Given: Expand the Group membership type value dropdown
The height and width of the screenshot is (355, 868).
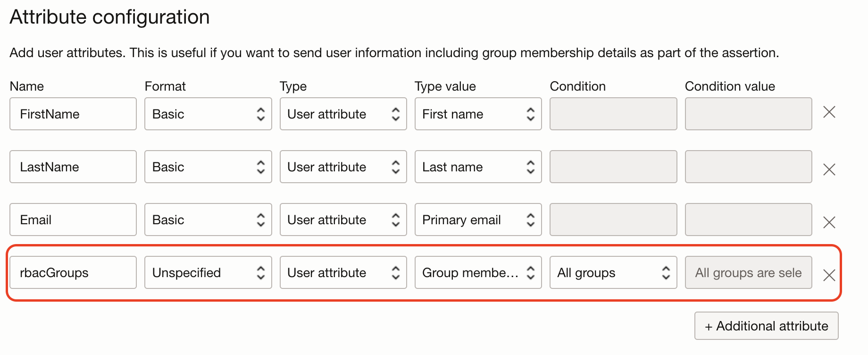Looking at the screenshot, I should tap(478, 272).
